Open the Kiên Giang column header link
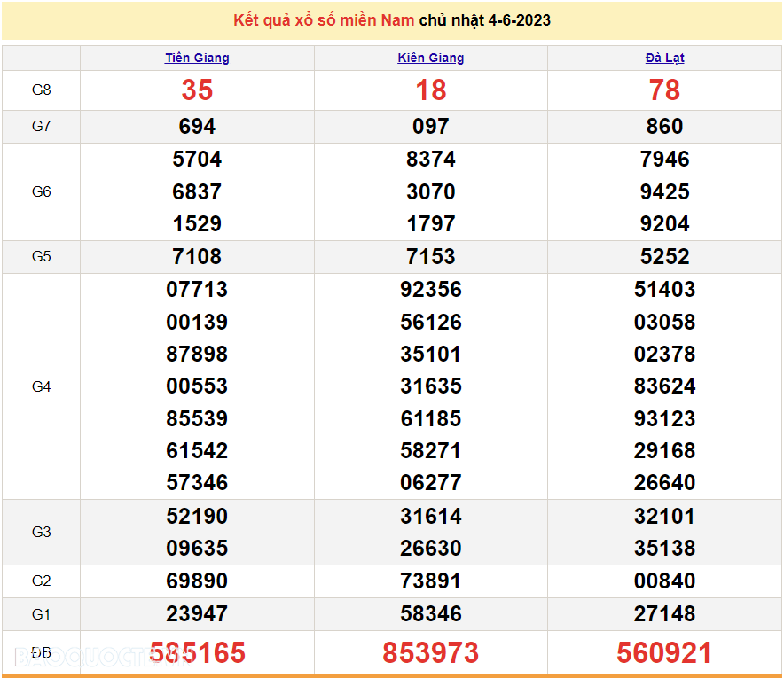This screenshot has width=784, height=678. [431, 58]
